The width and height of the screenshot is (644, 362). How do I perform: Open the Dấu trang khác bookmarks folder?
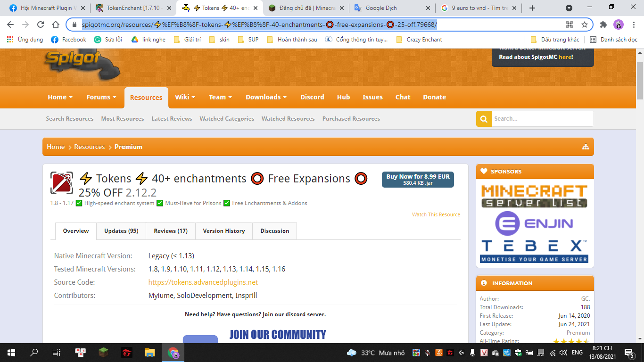[x=555, y=40]
